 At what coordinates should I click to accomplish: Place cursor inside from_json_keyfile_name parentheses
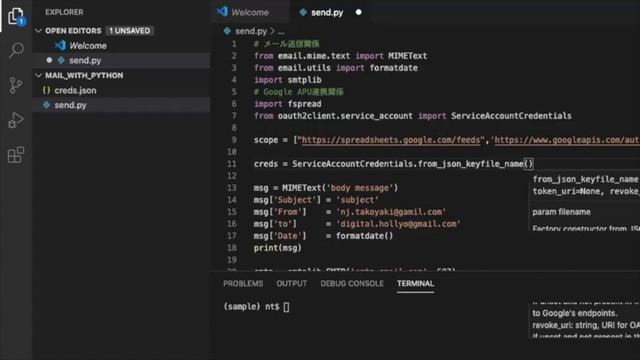click(528, 164)
